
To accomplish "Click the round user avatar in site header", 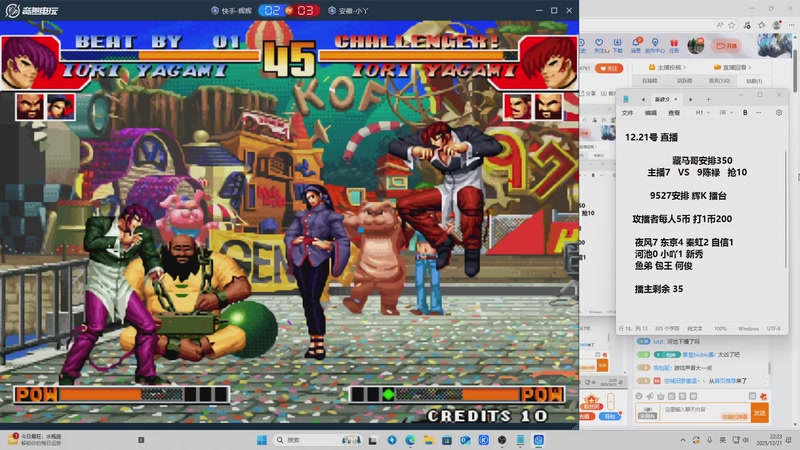I will [695, 46].
